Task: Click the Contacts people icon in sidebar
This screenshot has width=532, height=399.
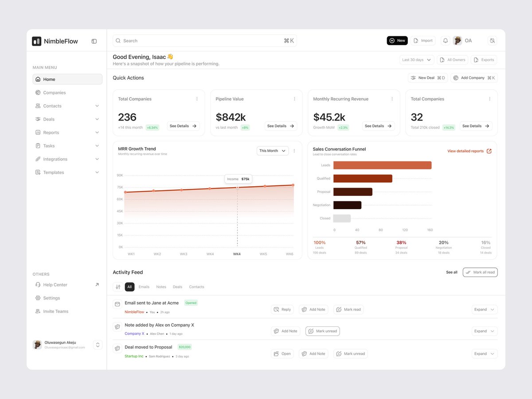Action: coord(38,106)
